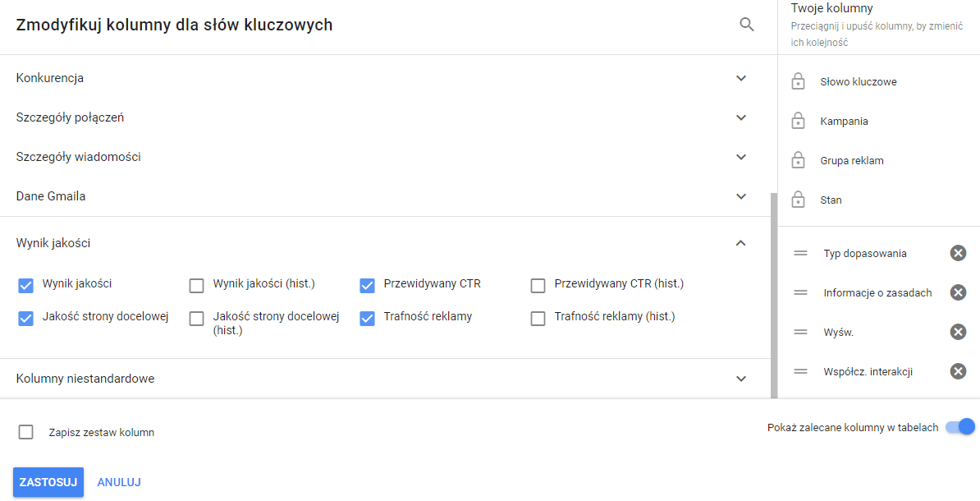Expand the Konkurencja section
980x501 pixels.
pos(741,77)
